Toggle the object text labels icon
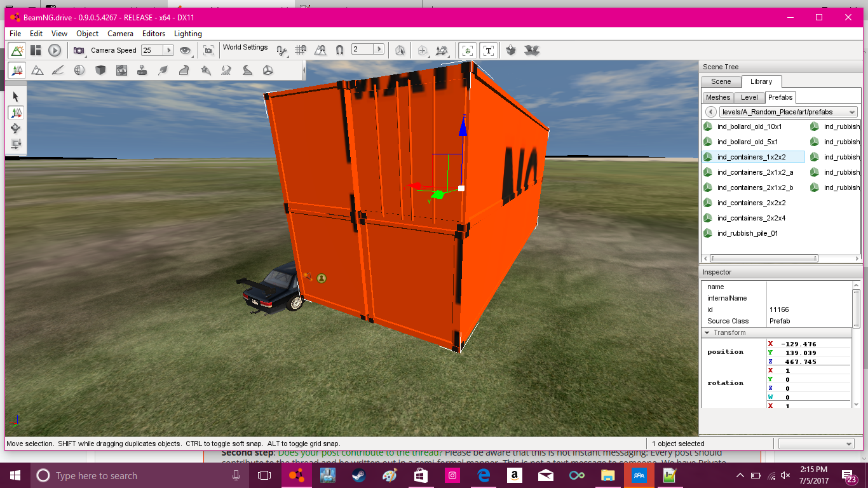 (x=488, y=50)
